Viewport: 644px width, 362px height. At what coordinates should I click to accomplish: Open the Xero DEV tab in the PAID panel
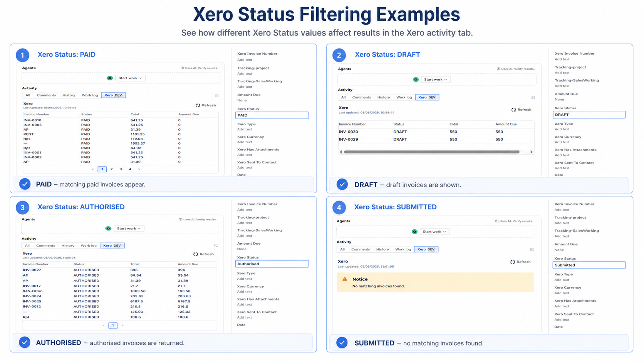[x=114, y=95]
